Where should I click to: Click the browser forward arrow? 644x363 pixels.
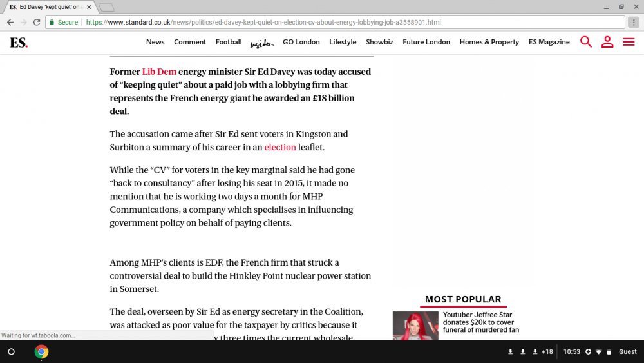(23, 22)
